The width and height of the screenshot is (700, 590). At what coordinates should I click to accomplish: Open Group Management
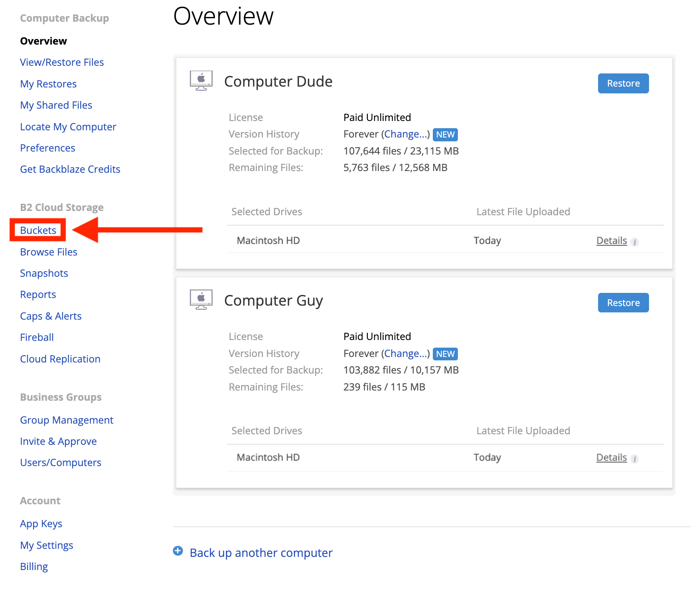click(x=67, y=420)
